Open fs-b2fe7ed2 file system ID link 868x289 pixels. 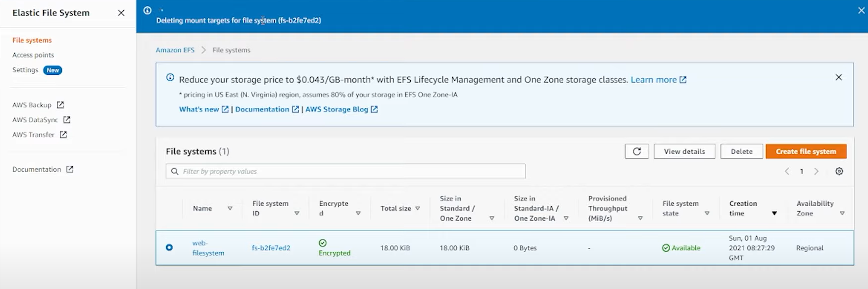point(271,248)
